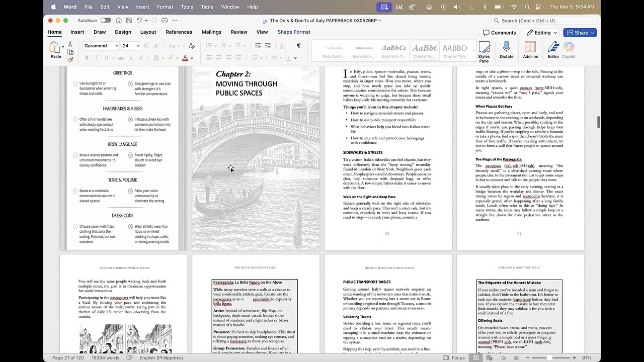
Task: Open the Format menu in menu bar
Action: [x=165, y=7]
